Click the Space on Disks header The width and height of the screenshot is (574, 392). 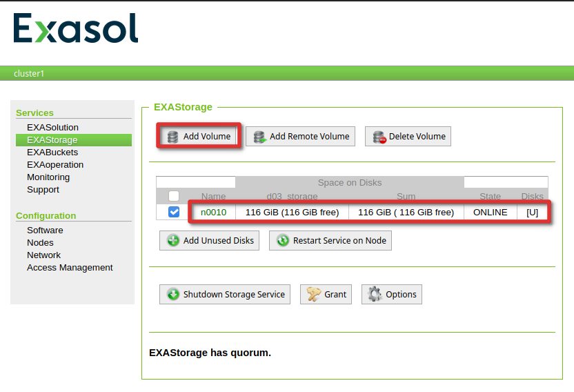pos(350,182)
